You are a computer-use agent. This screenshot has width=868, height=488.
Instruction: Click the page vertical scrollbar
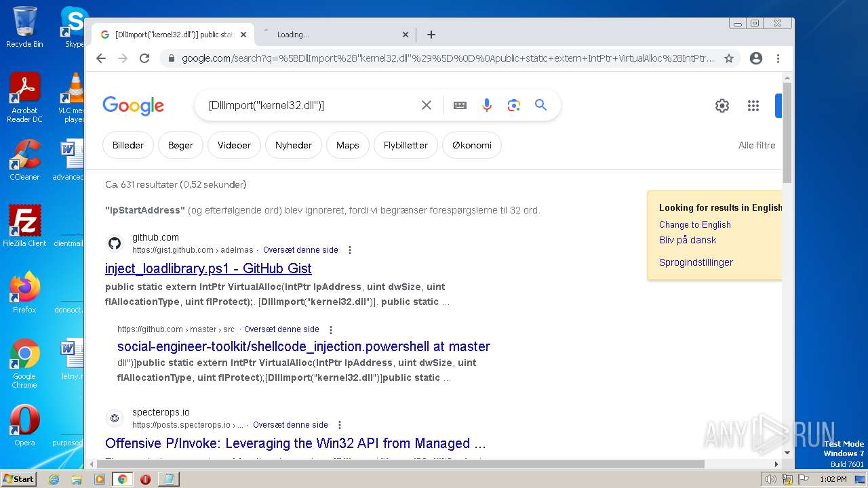(x=787, y=132)
